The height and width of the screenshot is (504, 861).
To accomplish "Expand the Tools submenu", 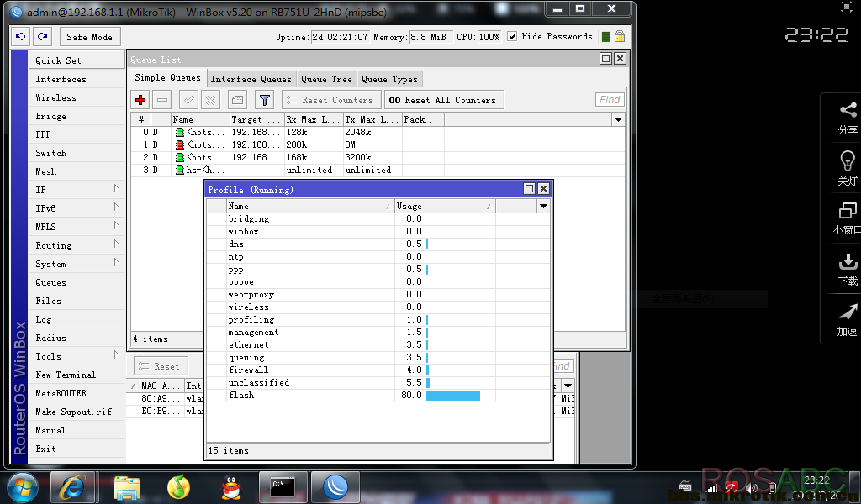I will (x=116, y=355).
